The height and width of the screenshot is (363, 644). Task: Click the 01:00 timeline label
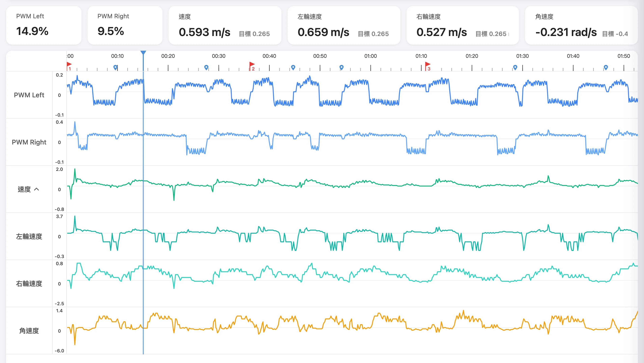point(370,56)
